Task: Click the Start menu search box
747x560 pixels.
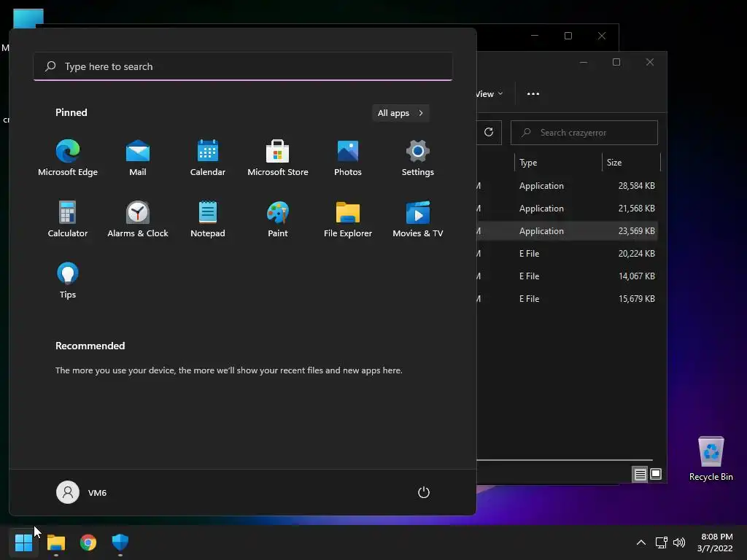Action: (243, 66)
